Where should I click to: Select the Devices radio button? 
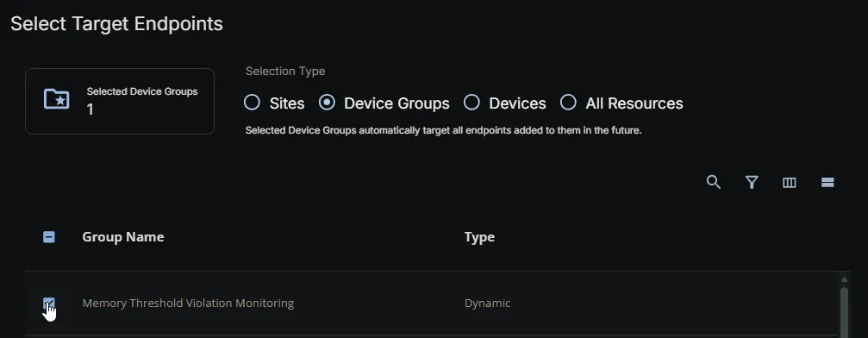(x=471, y=103)
